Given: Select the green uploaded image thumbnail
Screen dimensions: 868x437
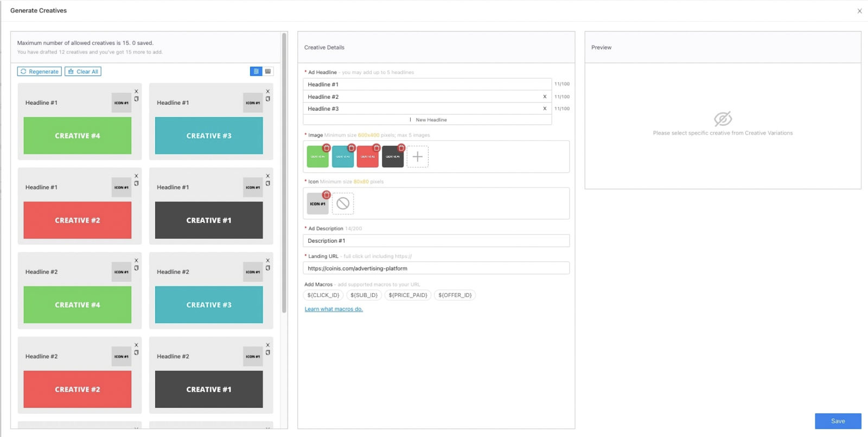Looking at the screenshot, I should [317, 157].
